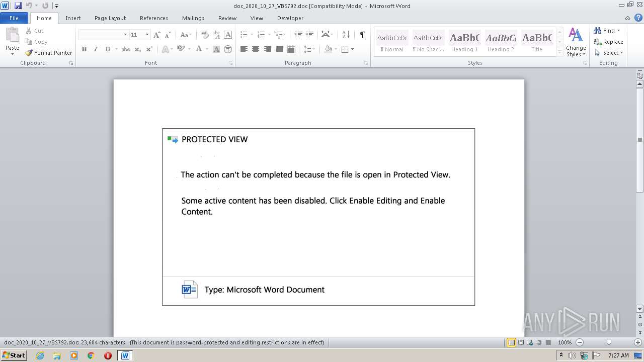This screenshot has width=644, height=362.
Task: Expand the Borders dropdown arrow
Action: coord(352,49)
